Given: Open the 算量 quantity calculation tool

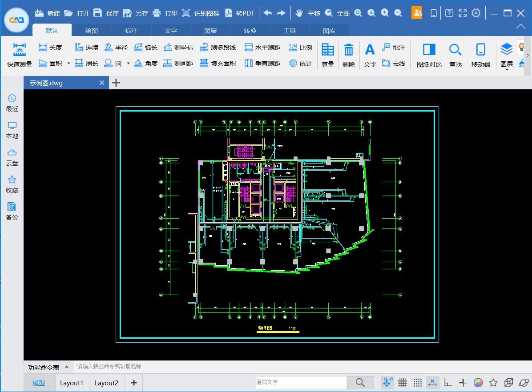Looking at the screenshot, I should [328, 55].
